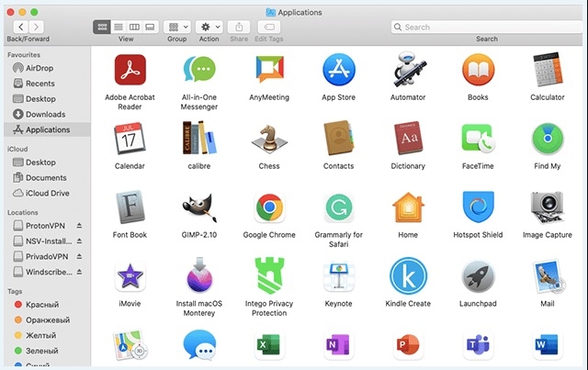The image size is (588, 370).
Task: Open Downloads in the sidebar
Action: pyautogui.click(x=47, y=114)
